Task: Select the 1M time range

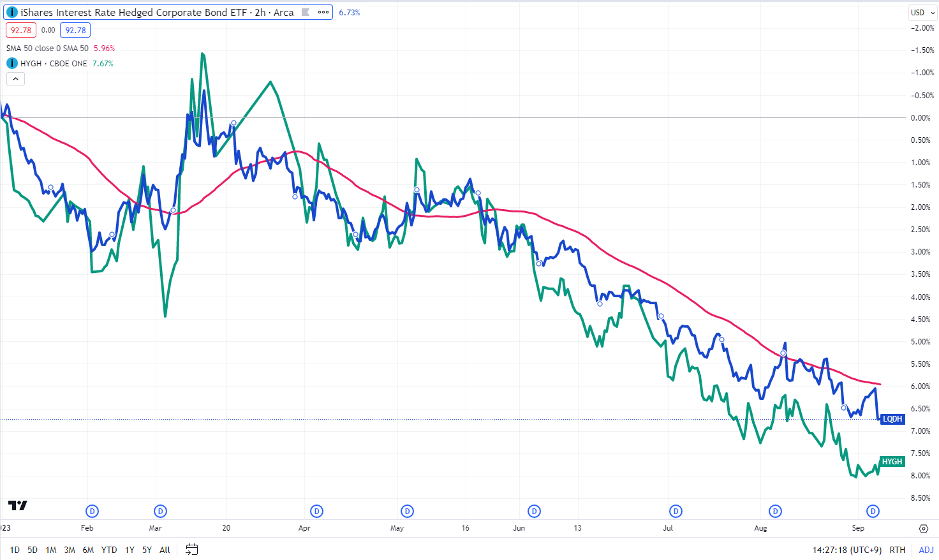Action: click(x=51, y=550)
